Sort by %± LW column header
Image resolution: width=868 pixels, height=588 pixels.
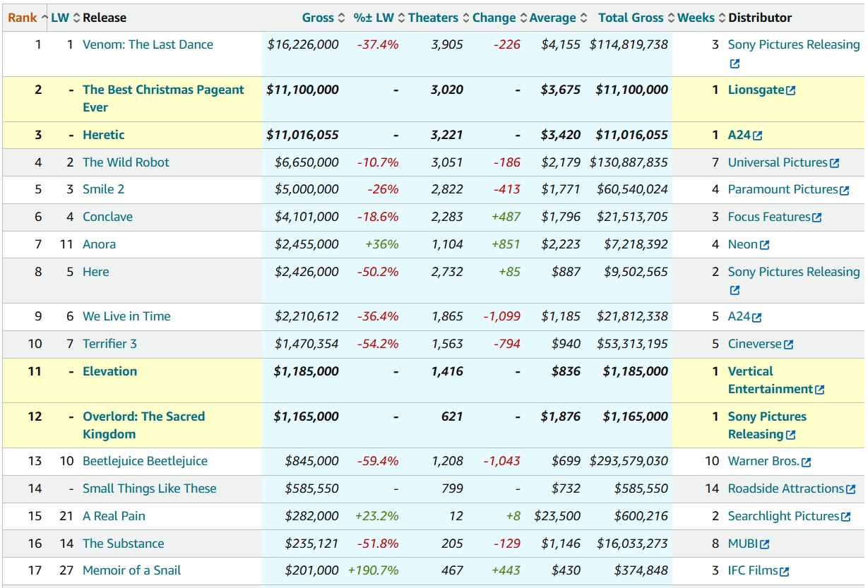tap(379, 18)
